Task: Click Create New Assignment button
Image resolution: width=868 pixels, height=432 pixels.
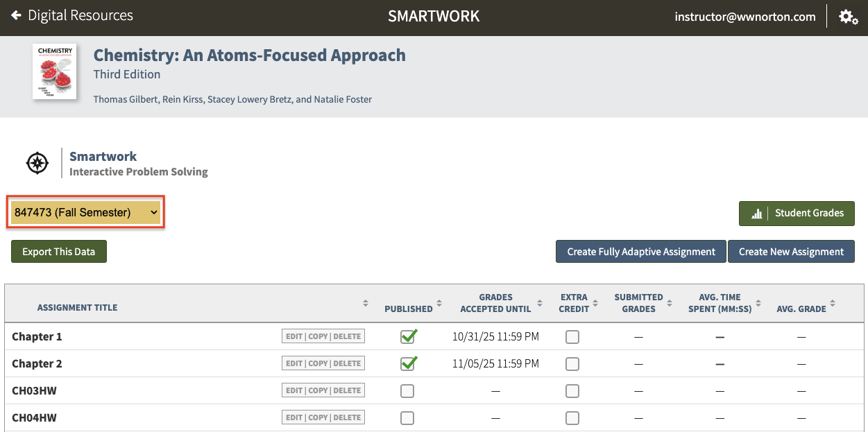Action: tap(791, 252)
